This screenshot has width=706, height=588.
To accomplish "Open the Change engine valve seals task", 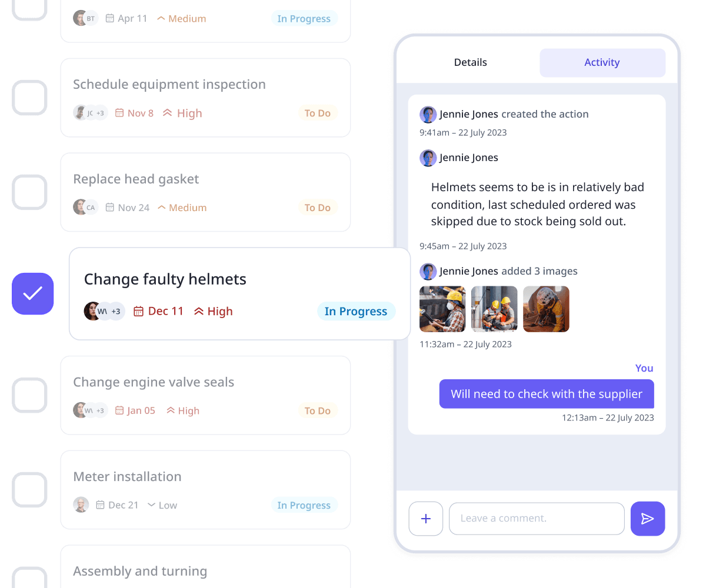I will tap(205, 395).
